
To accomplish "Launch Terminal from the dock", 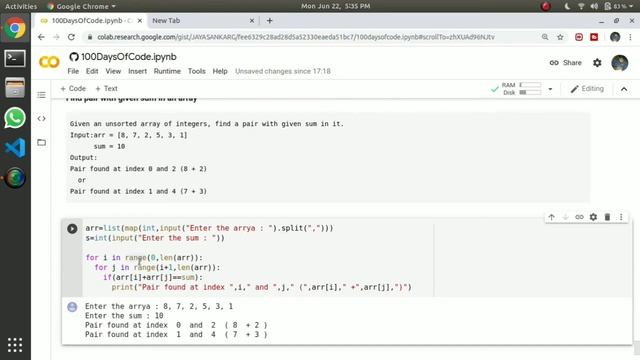I will [15, 58].
